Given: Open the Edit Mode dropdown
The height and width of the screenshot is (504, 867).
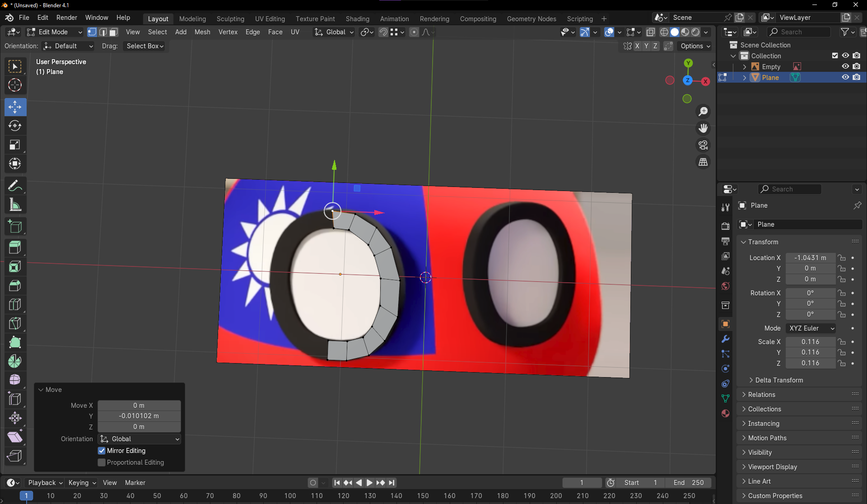Looking at the screenshot, I should [x=54, y=32].
